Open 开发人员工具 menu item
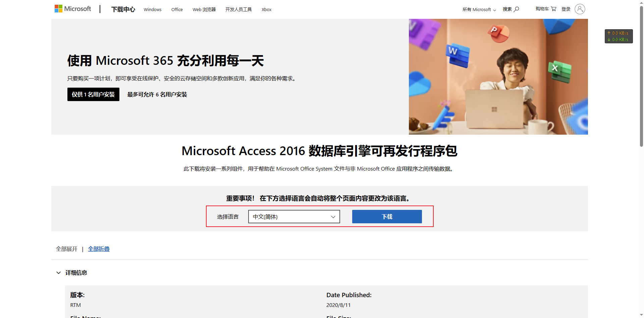The height and width of the screenshot is (318, 644). pos(238,9)
